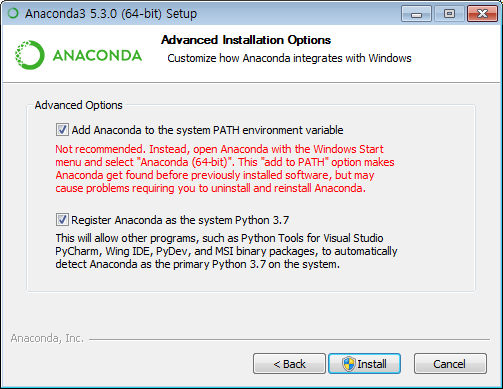Viewport: 503px width, 389px height.
Task: Click the Add Anaconda to PATH label
Action: tap(207, 130)
